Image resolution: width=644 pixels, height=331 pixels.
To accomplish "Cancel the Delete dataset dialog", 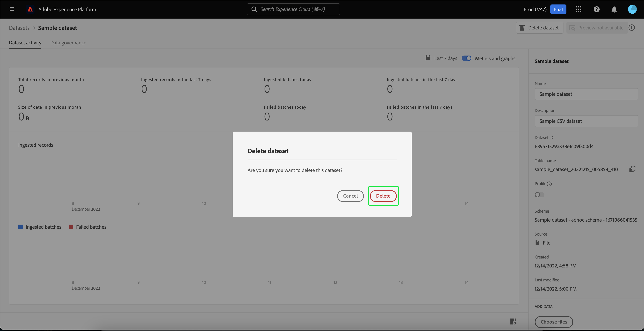I will (x=350, y=196).
